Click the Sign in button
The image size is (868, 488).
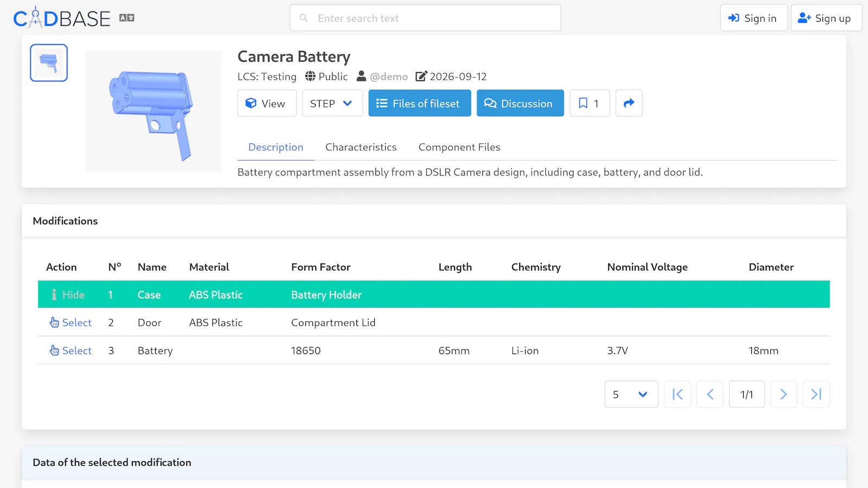(x=754, y=18)
